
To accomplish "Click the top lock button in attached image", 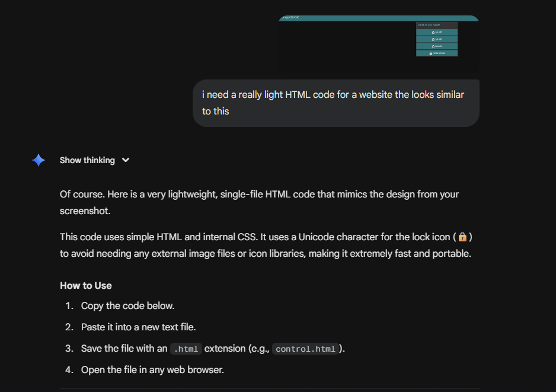I will pos(437,32).
